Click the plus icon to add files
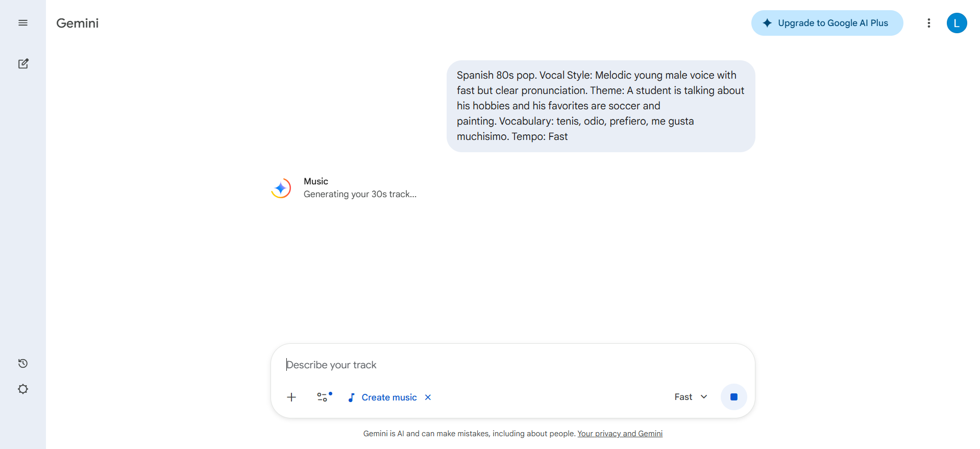Viewport: 980px width, 449px height. (x=291, y=397)
